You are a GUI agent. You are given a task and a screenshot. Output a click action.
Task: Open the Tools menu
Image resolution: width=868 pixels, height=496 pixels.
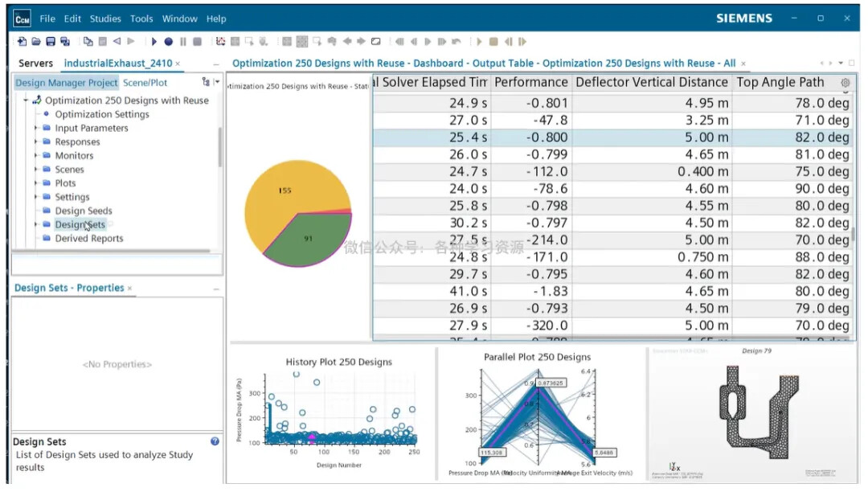coord(141,18)
